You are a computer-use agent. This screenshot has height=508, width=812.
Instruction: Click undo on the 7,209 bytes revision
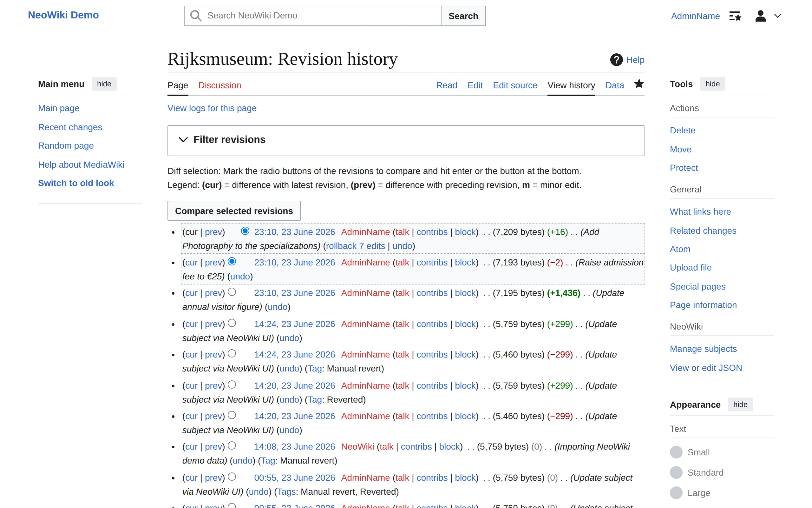tap(402, 246)
